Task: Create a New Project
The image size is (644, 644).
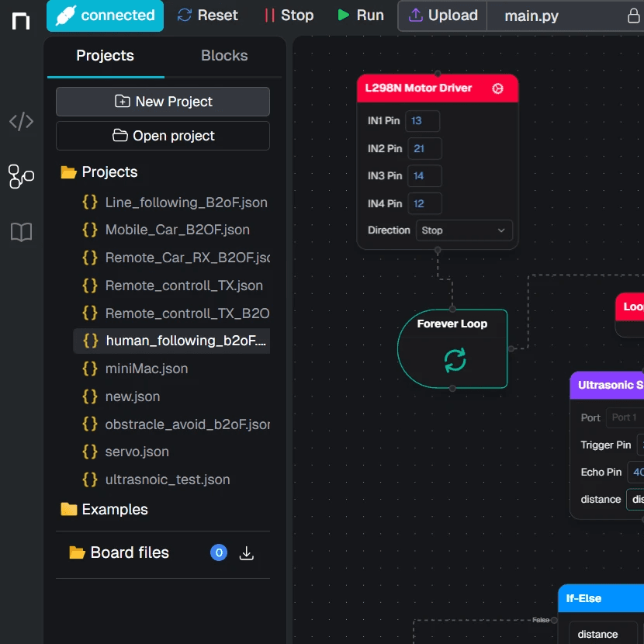Action: click(x=163, y=102)
